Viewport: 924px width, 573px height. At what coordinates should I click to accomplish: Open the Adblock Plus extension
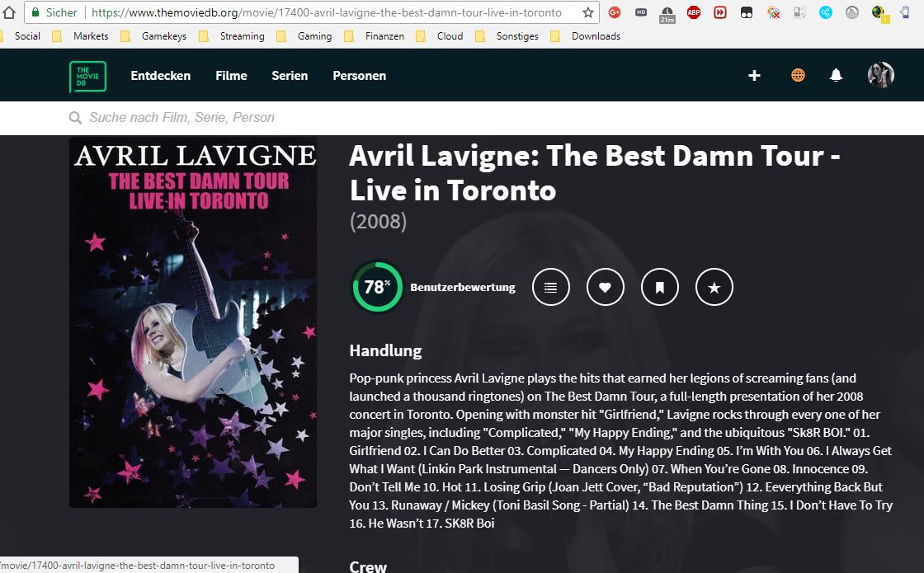(x=694, y=12)
